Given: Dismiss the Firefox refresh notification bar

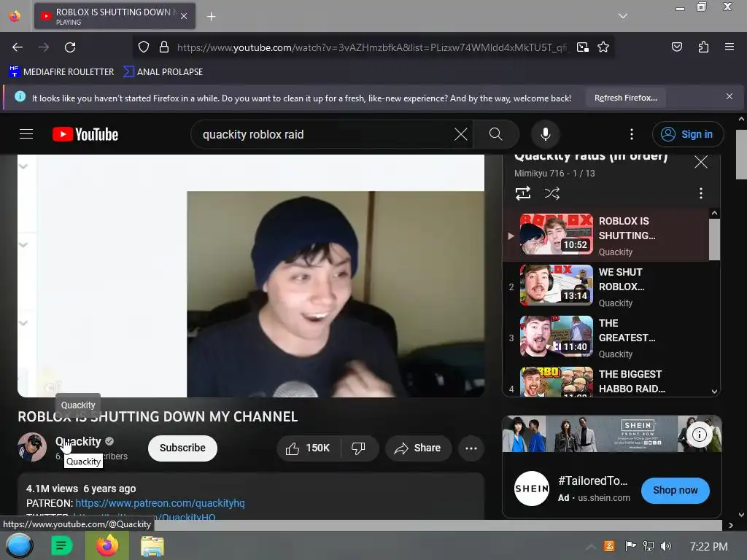Looking at the screenshot, I should (x=729, y=97).
